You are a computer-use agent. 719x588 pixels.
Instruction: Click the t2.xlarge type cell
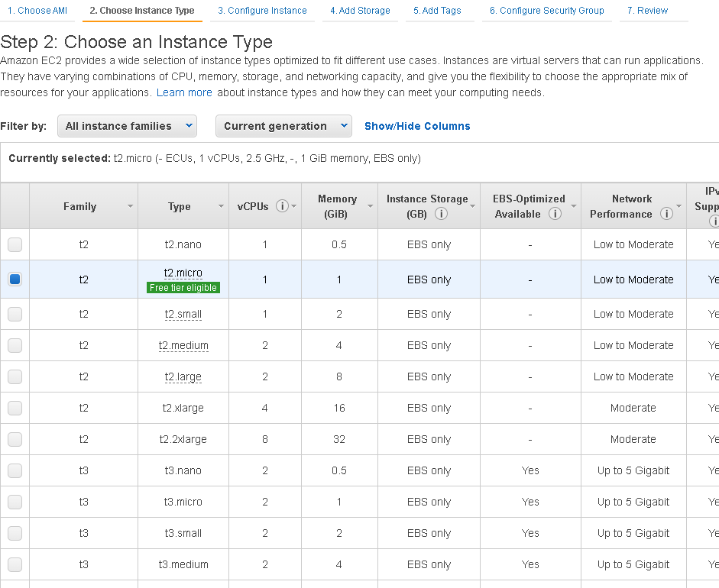(x=183, y=408)
